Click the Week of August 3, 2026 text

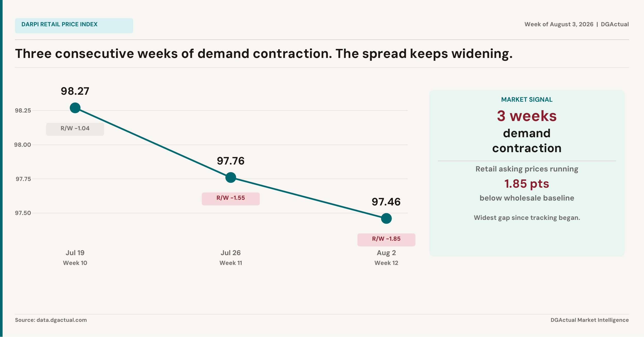559,24
